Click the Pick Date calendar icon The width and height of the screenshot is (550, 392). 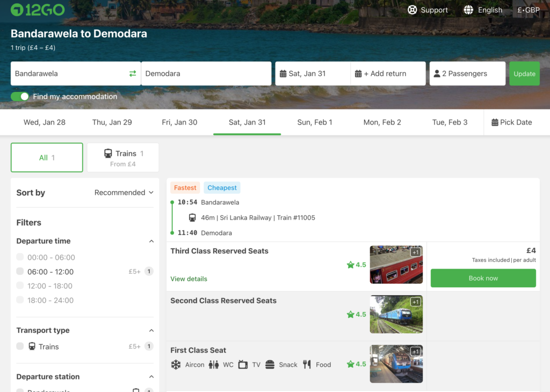point(495,122)
